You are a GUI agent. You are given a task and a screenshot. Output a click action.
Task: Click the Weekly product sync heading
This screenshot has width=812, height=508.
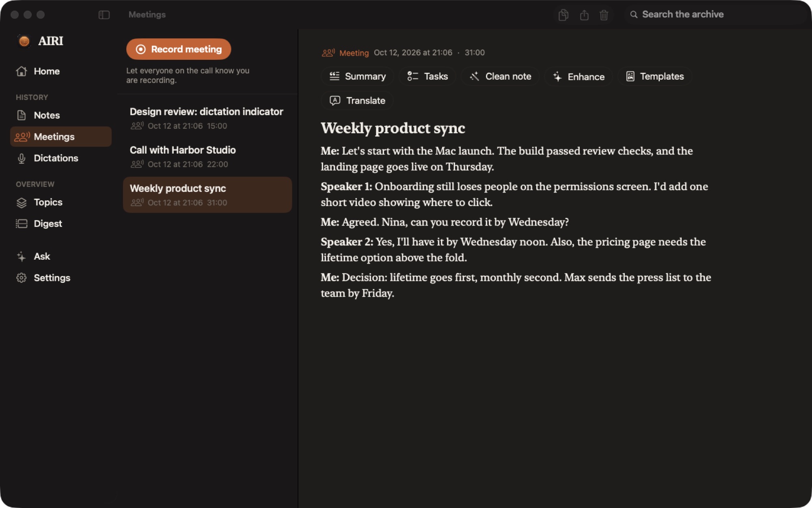pos(393,128)
